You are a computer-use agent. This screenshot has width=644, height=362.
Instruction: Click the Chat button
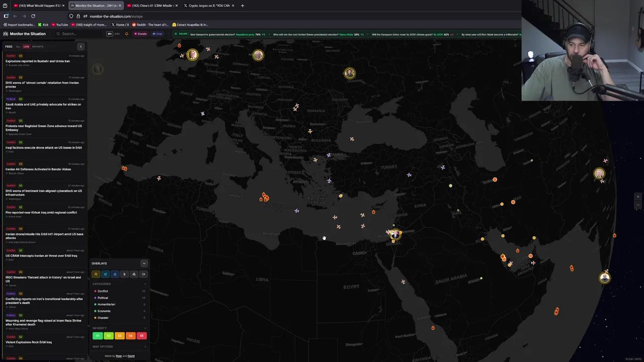(x=157, y=34)
